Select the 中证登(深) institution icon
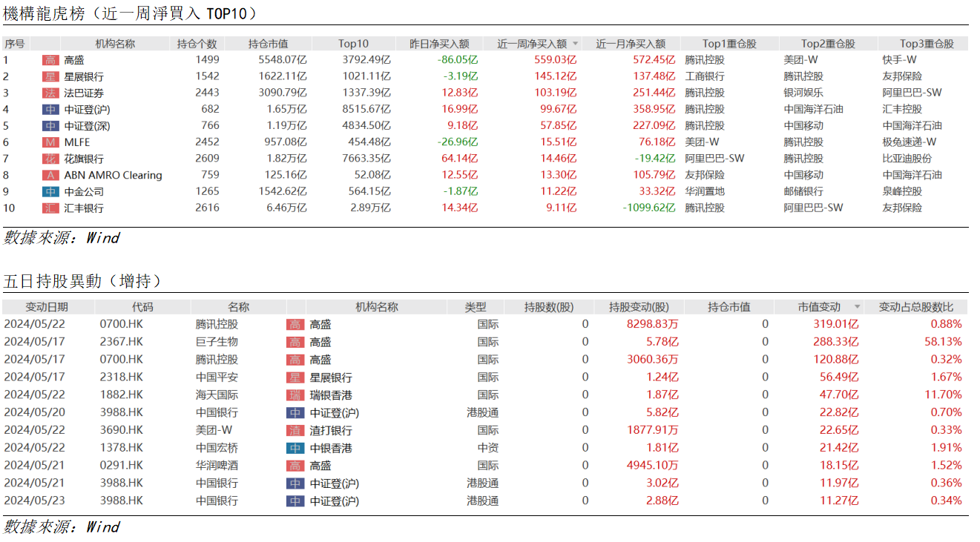980x542 pixels. click(50, 126)
